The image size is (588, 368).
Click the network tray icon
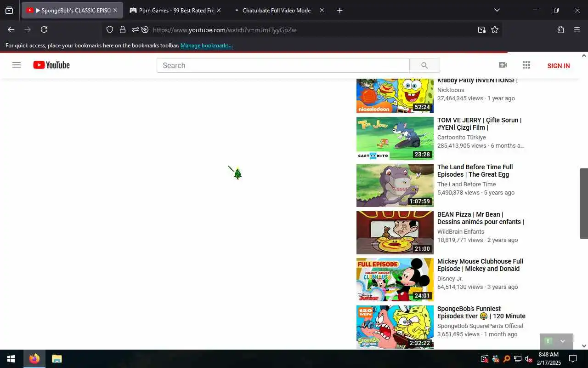coord(517,359)
